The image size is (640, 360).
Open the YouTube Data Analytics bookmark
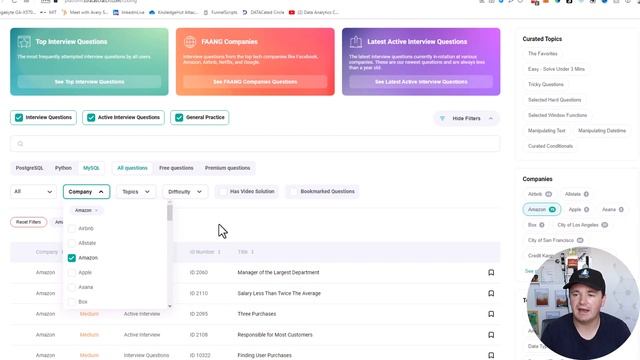314,12
